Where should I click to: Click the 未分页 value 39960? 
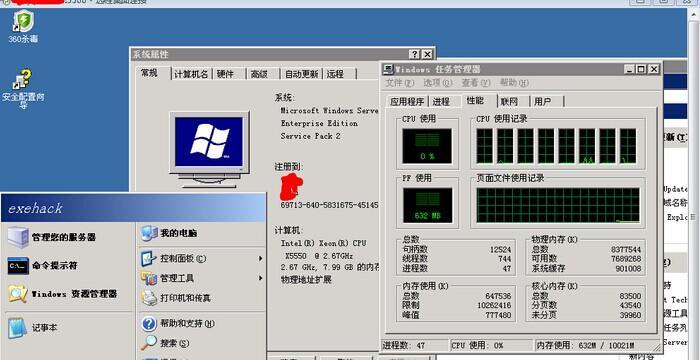click(630, 315)
